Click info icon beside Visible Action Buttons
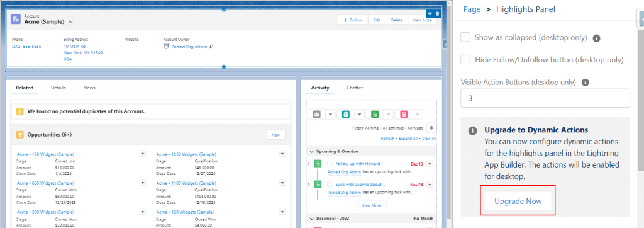The height and width of the screenshot is (228, 644). (586, 83)
